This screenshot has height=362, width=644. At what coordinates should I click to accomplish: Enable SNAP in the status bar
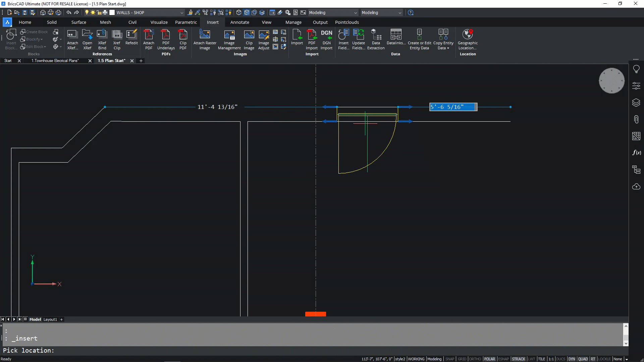[x=449, y=359]
